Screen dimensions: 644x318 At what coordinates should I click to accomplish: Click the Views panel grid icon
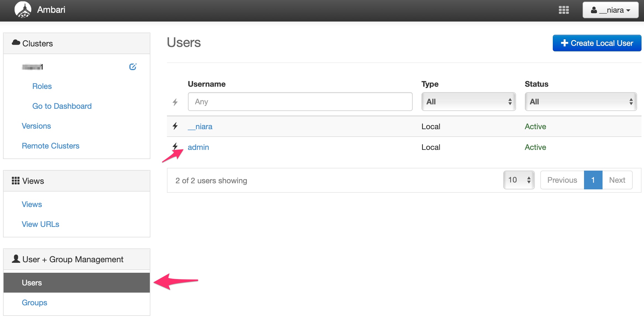click(x=16, y=181)
